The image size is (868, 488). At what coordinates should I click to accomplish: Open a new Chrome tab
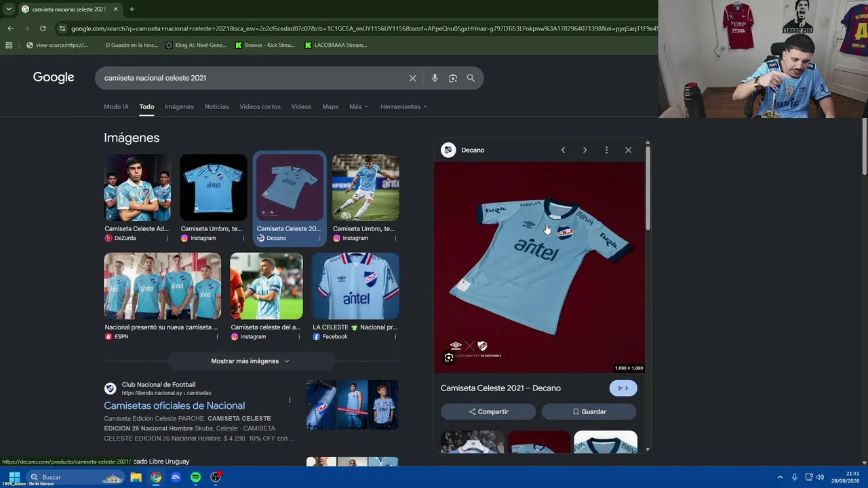[x=132, y=9]
